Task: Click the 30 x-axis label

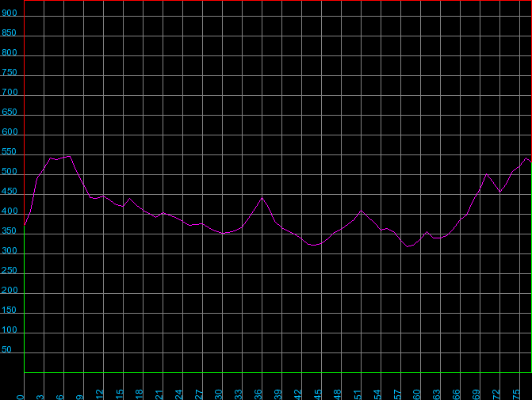Action: 219,394
